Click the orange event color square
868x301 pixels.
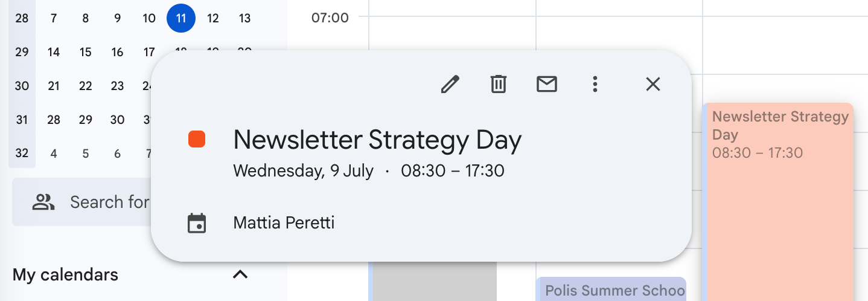[x=197, y=139]
